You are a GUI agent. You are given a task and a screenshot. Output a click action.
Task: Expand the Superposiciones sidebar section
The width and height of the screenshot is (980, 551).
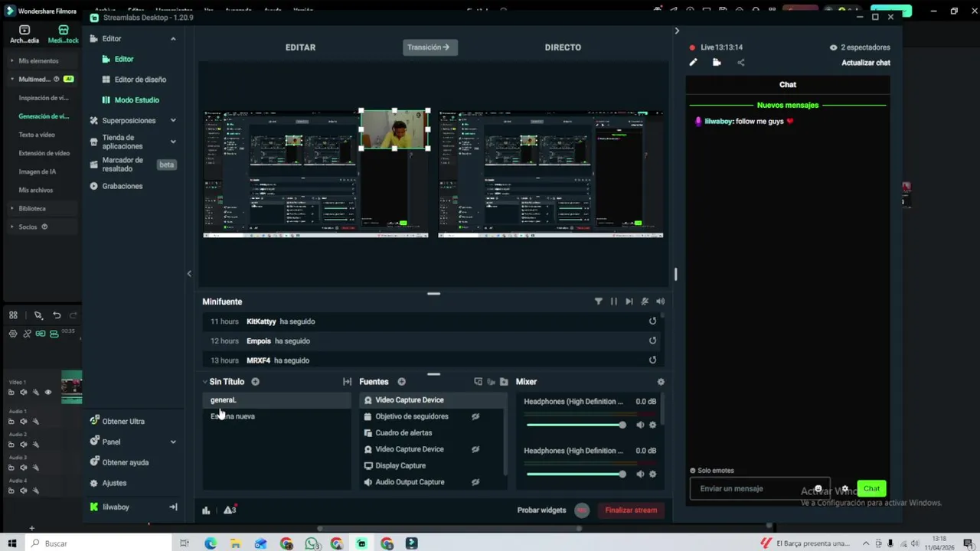pos(173,120)
